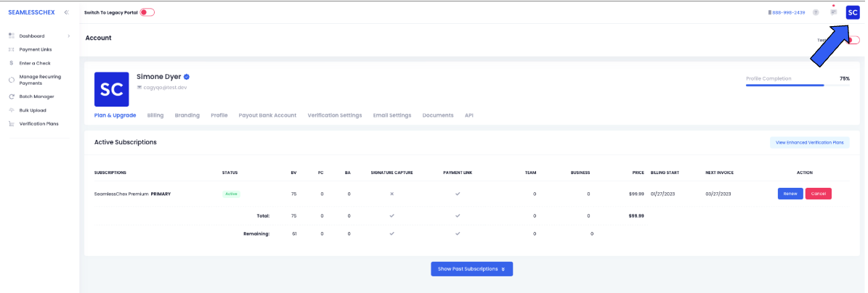The height and width of the screenshot is (293, 868).
Task: Click the SUBSCRIPTIONS column header
Action: tap(110, 173)
